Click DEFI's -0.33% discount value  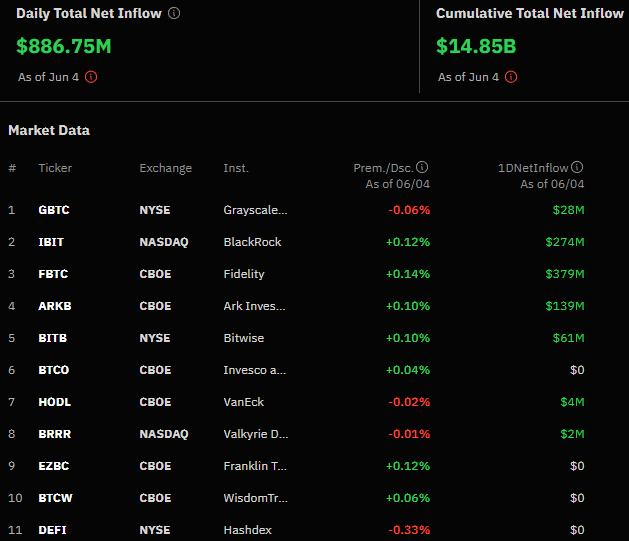tap(409, 530)
